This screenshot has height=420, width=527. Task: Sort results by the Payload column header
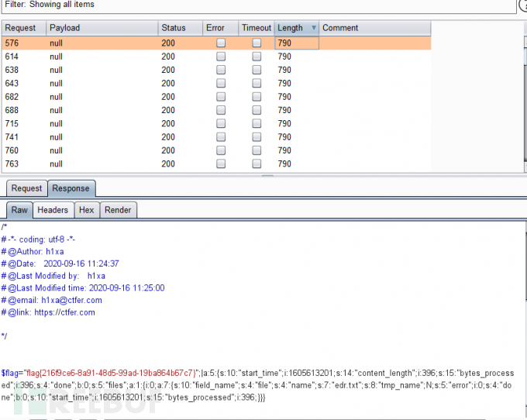(101, 28)
